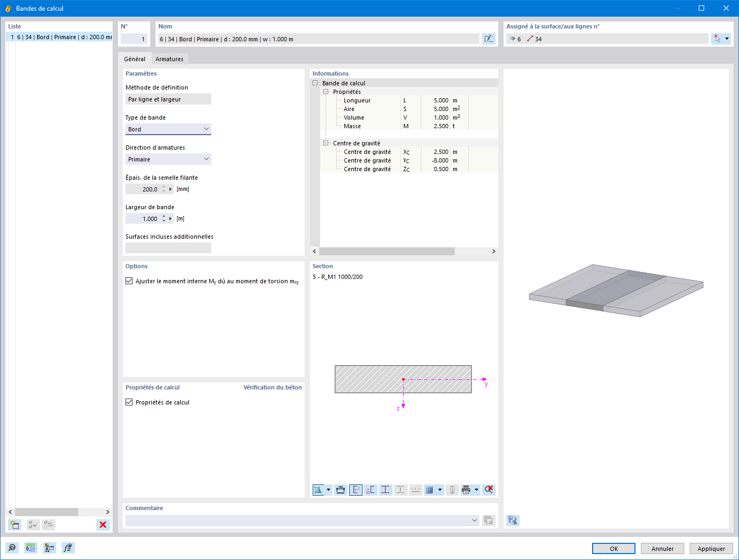Open the Direction d'armatures dropdown
Viewport: 739px width, 560px height.
point(206,159)
